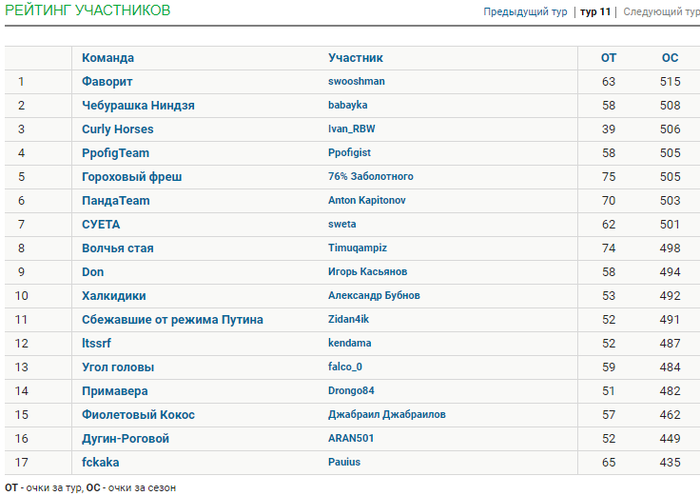
Task: Open the fckaka team page
Action: (100, 462)
